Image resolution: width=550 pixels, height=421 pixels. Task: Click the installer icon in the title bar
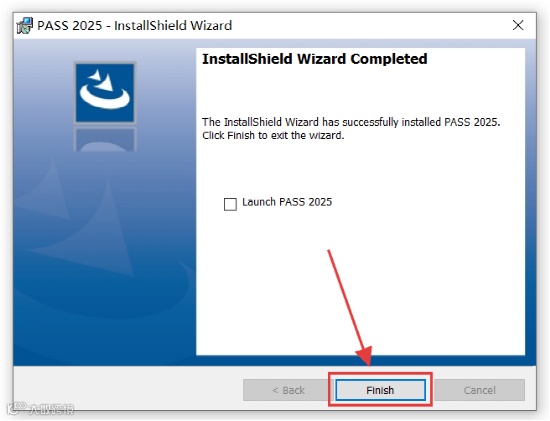25,26
